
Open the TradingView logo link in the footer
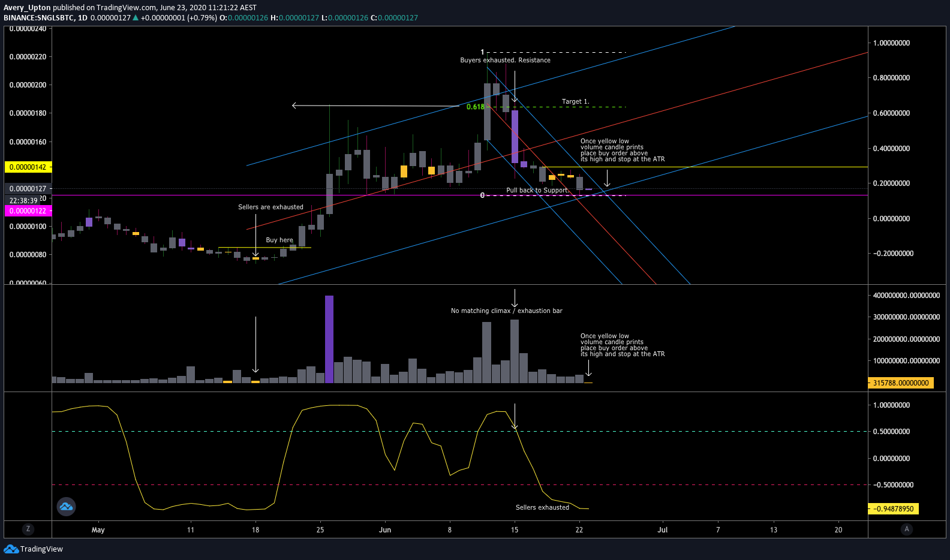[x=34, y=549]
